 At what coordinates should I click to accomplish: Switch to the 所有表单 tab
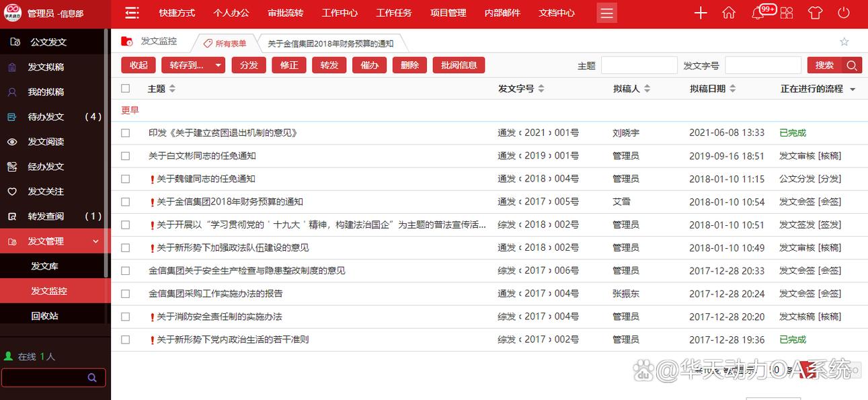click(227, 42)
